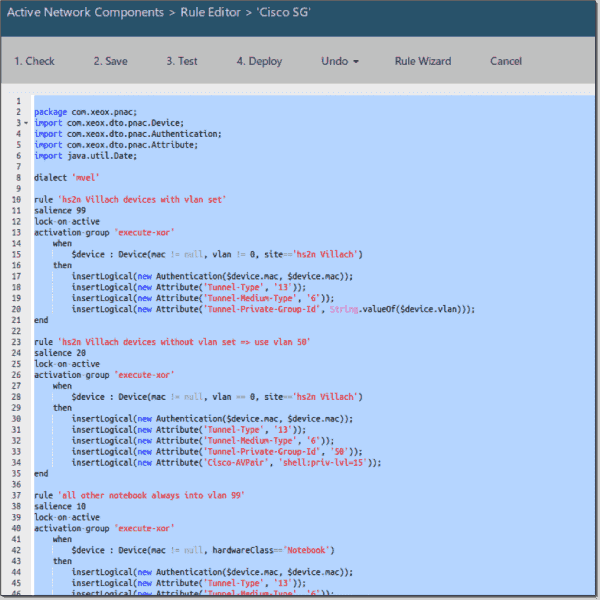Click the Cisco-AVPair 'shell:priv-lvl=15' line
This screenshot has width=600, height=600.
[227, 463]
